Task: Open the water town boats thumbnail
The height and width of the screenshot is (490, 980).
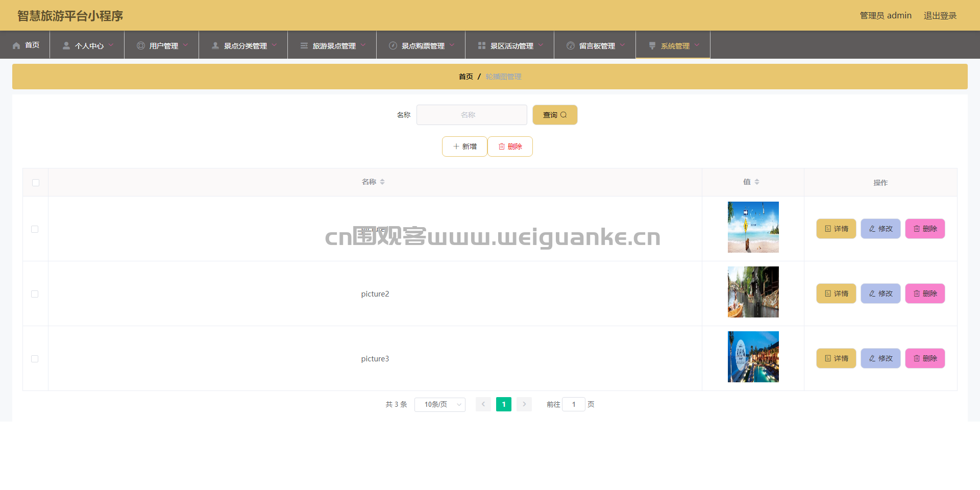Action: 753,292
